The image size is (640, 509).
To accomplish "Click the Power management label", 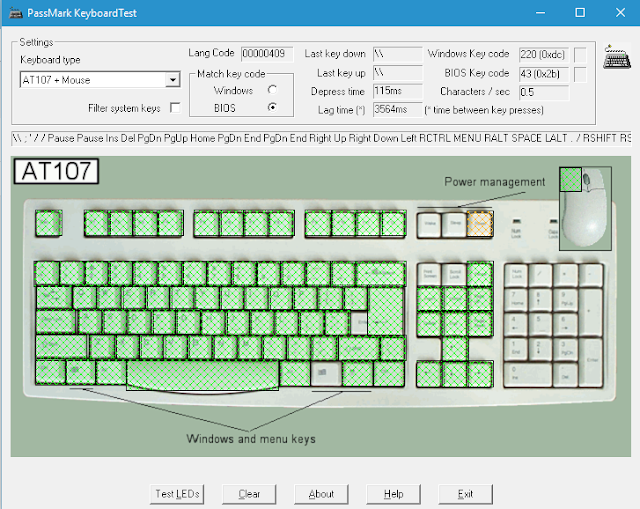I will coord(494,182).
